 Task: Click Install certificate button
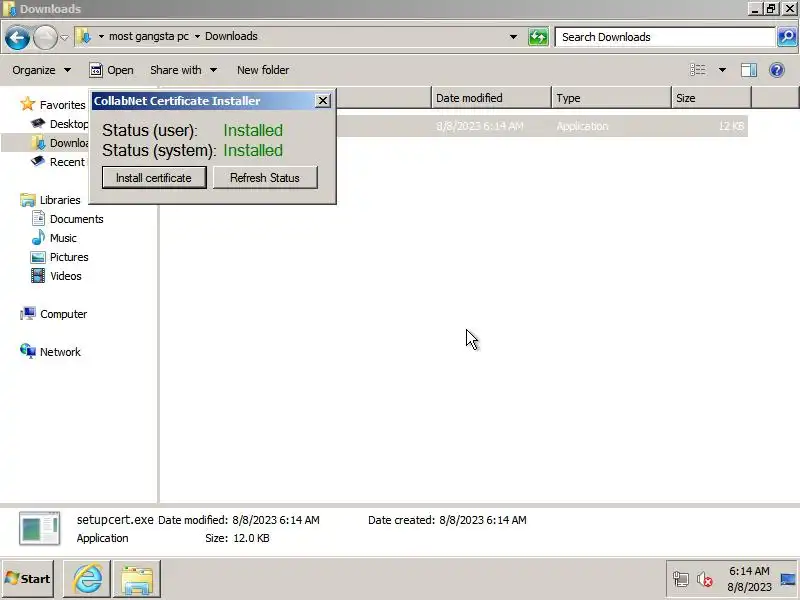coord(154,178)
